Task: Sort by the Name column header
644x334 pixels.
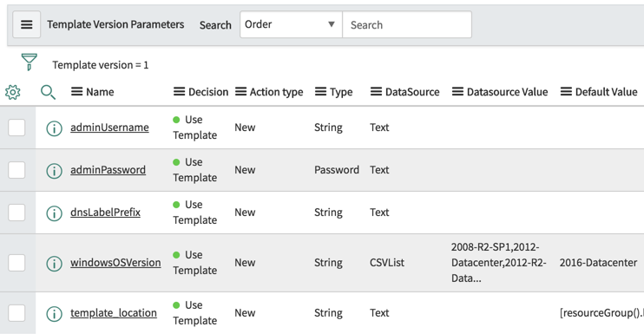Action: [100, 92]
